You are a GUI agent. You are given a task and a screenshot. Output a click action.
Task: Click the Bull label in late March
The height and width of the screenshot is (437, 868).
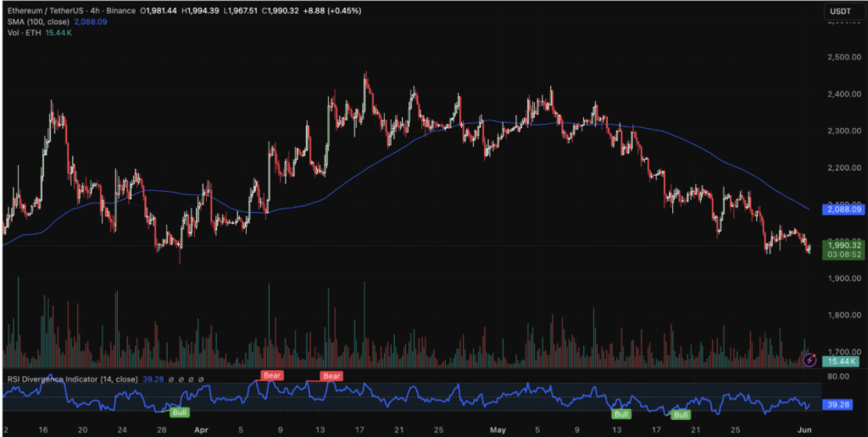(180, 412)
